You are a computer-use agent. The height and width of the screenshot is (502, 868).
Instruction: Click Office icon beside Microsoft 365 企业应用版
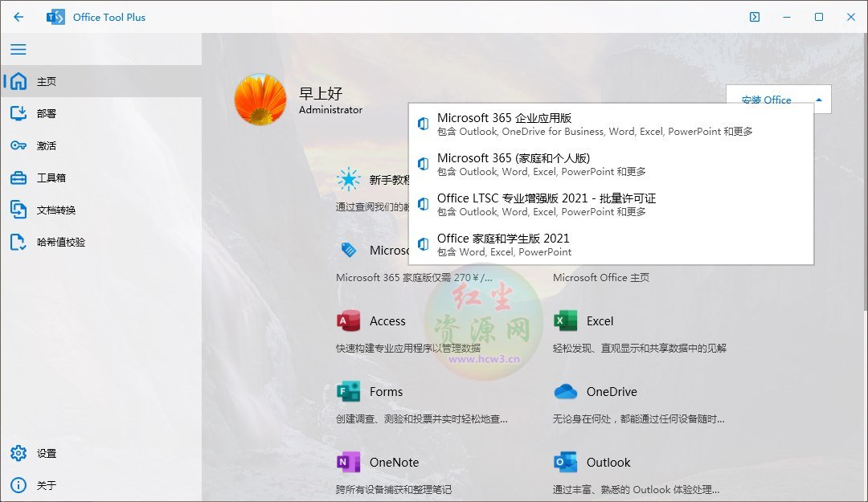(x=423, y=124)
